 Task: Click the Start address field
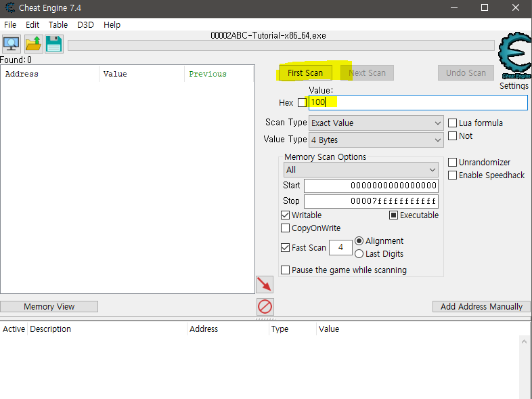coord(371,186)
